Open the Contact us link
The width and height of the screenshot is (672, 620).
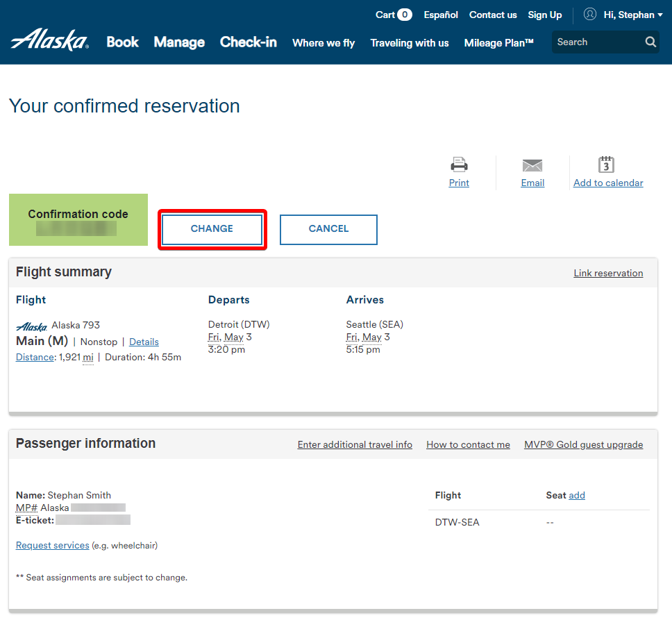coord(493,15)
